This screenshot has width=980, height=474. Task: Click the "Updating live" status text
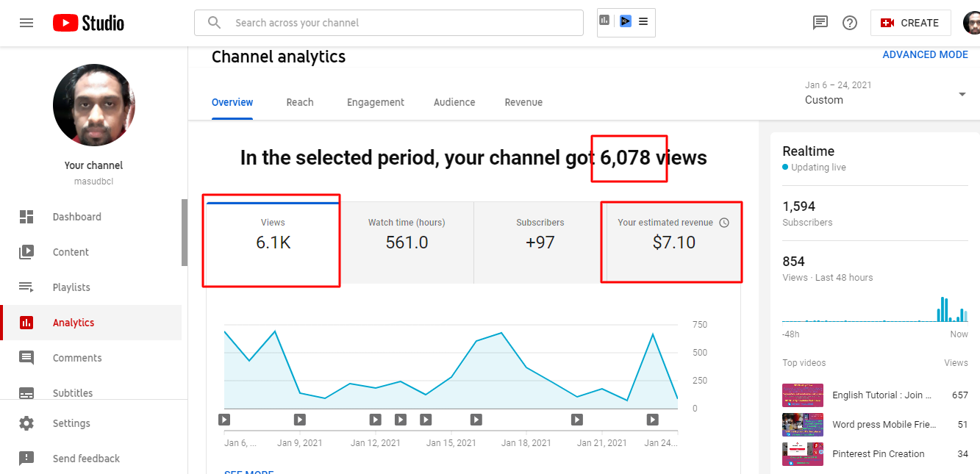tap(818, 168)
